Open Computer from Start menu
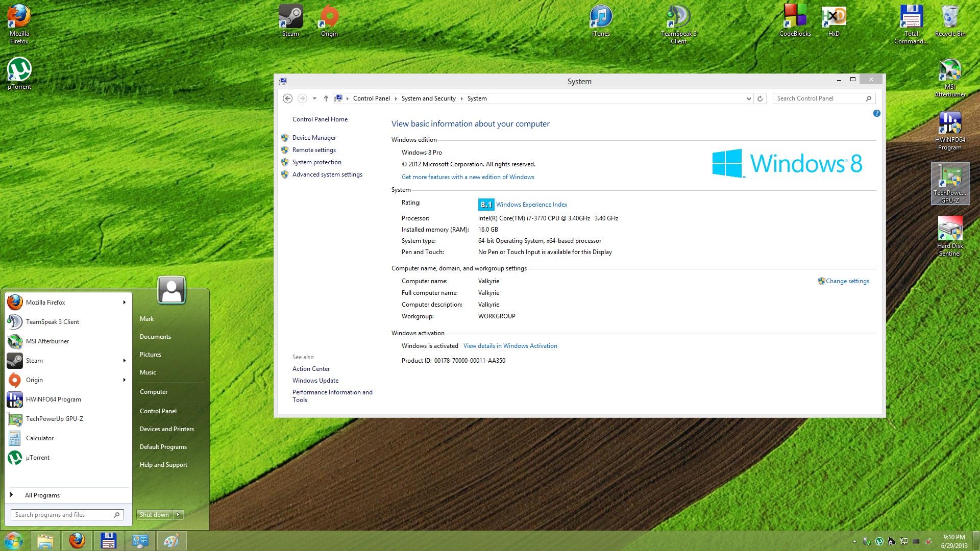The height and width of the screenshot is (551, 980). [154, 392]
